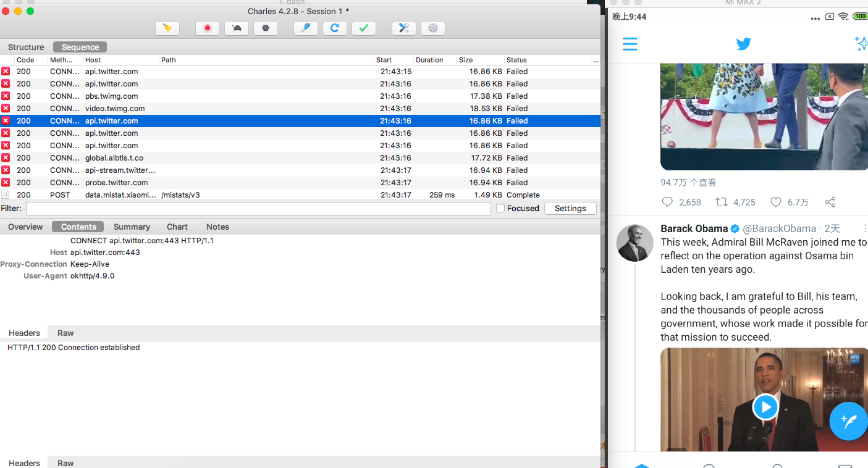Open Charles settings with the gear icon
The height and width of the screenshot is (468, 868).
click(x=433, y=28)
